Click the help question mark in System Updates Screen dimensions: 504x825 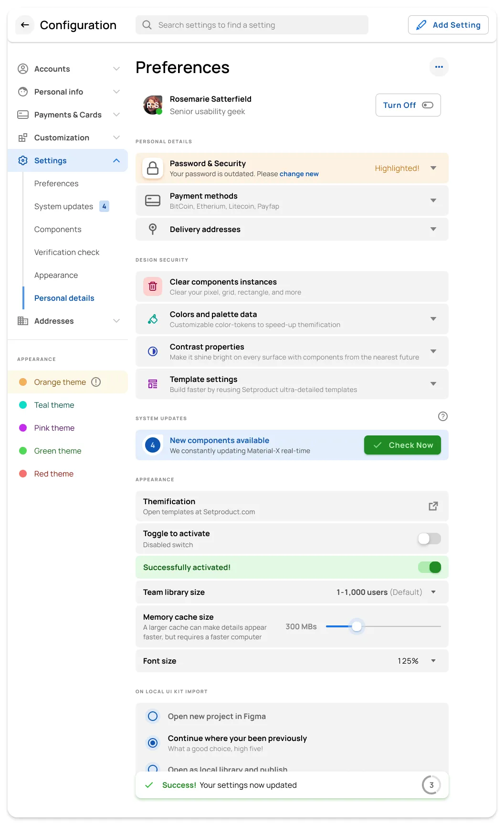[442, 416]
